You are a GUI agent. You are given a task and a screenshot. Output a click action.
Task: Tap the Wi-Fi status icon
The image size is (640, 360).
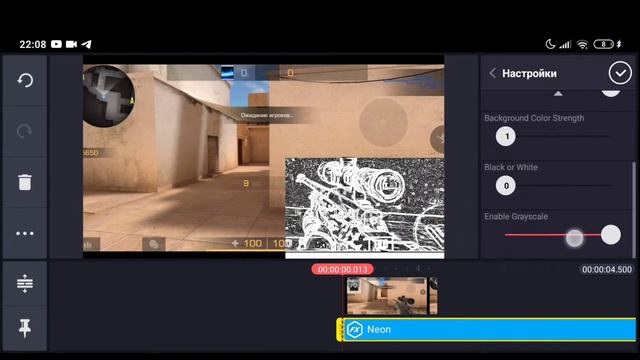tap(582, 44)
